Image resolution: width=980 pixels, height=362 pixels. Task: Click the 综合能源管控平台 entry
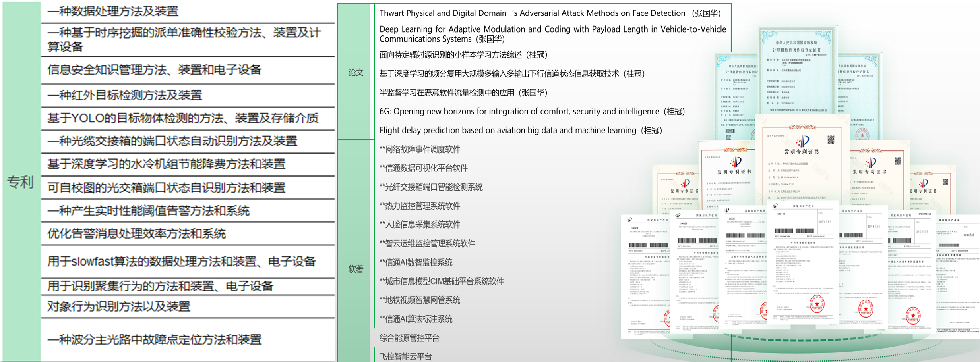(x=409, y=338)
